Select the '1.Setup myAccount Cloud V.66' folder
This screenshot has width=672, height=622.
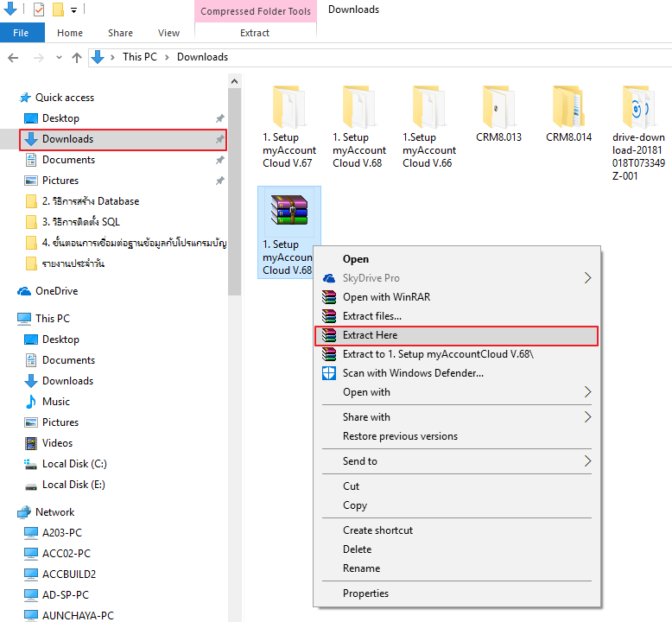tap(429, 127)
